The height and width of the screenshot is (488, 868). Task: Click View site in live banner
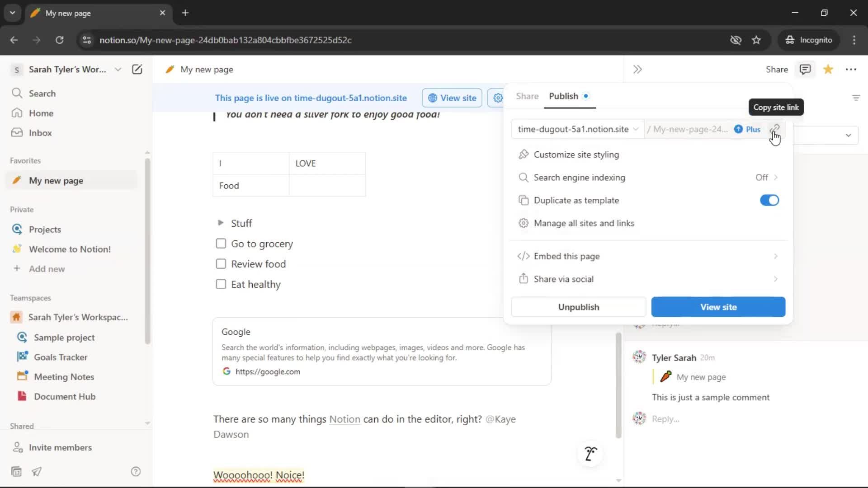pos(452,98)
